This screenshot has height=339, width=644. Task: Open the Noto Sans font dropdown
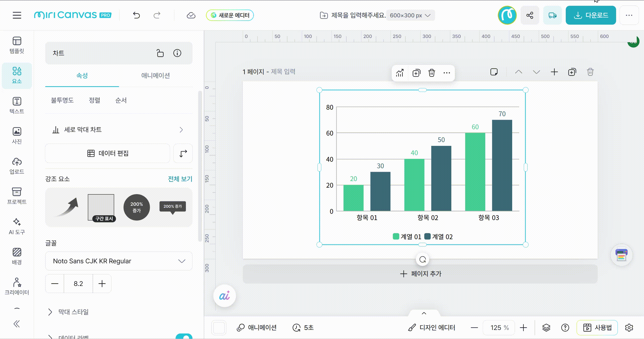pos(119,261)
